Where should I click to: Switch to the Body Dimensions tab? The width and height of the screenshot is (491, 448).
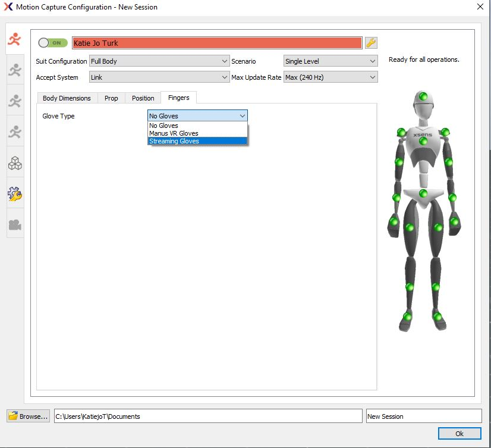(67, 98)
